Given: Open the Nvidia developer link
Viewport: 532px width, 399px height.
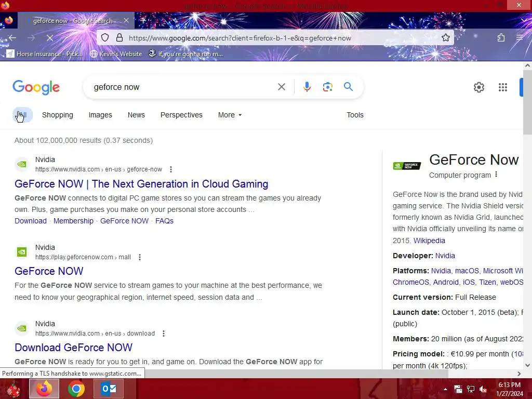Looking at the screenshot, I should pos(445,255).
